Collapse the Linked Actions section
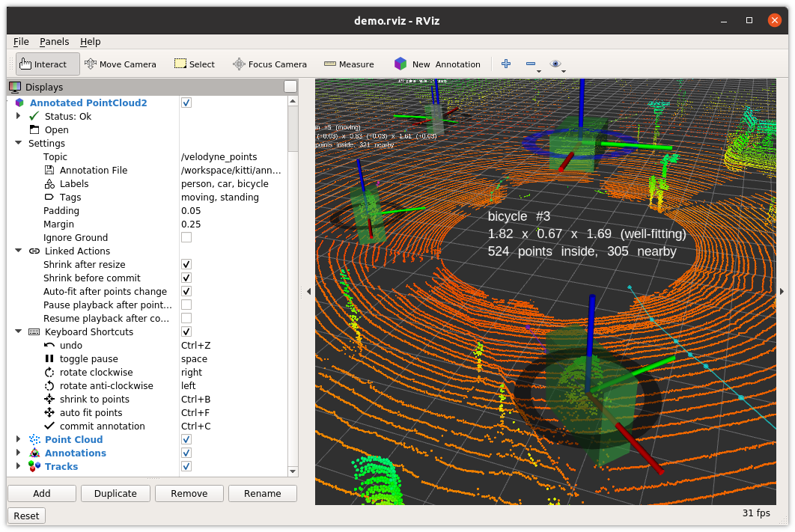Viewport: 795px width, 532px height. [x=18, y=251]
